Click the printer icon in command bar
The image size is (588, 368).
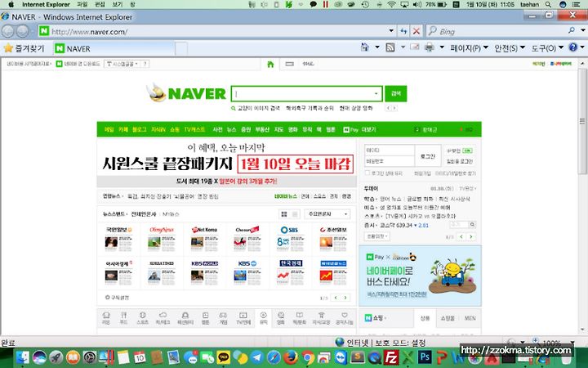pos(430,47)
